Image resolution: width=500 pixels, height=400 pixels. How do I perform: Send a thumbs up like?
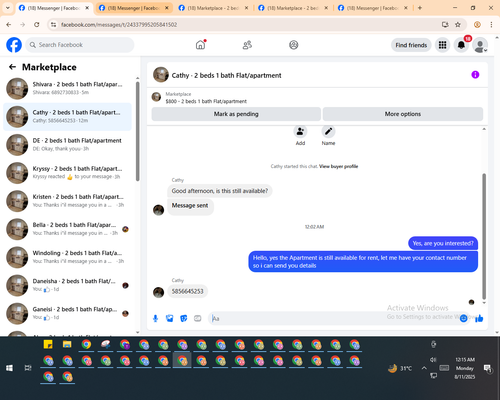tap(479, 318)
